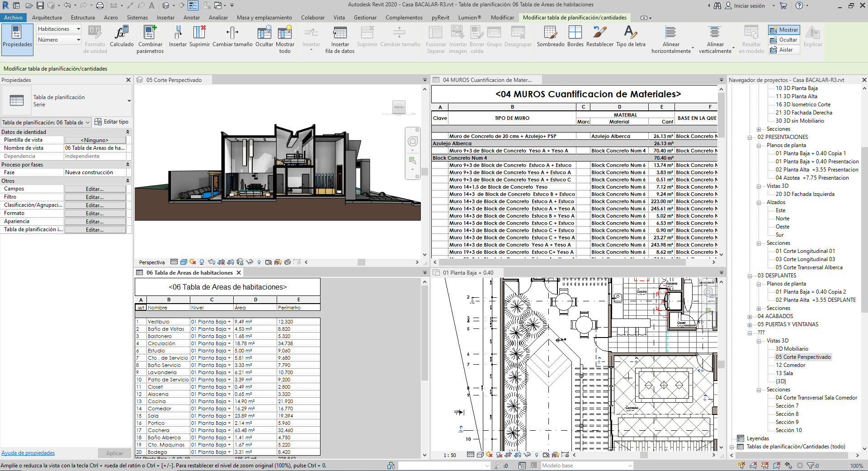Click the Sombreado shading tool

pos(550,33)
